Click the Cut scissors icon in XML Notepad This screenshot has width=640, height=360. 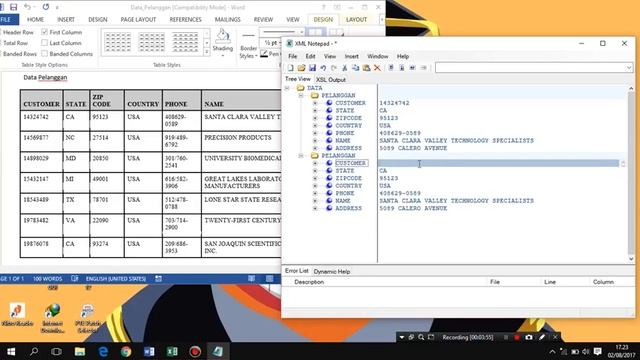[x=344, y=68]
